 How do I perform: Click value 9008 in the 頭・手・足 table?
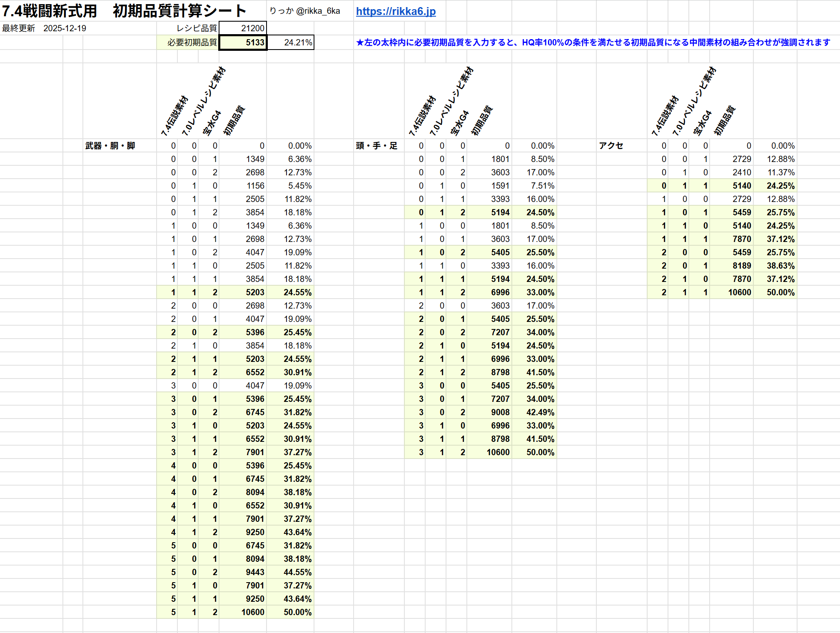[500, 412]
